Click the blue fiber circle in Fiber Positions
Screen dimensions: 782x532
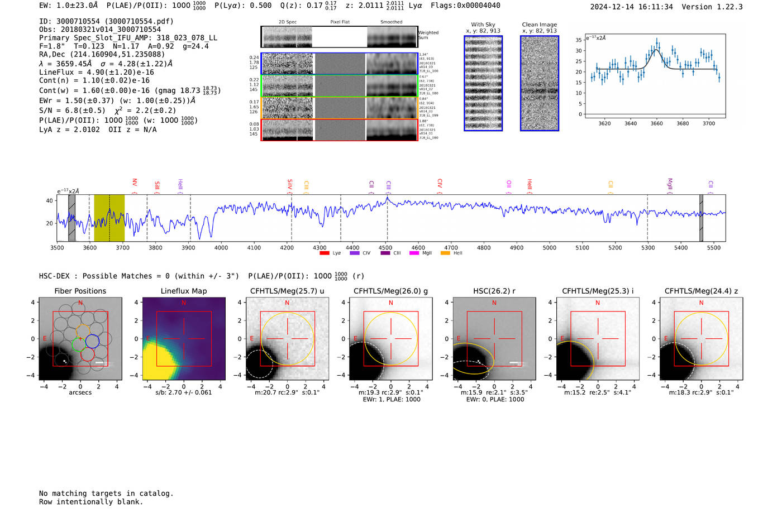pyautogui.click(x=93, y=341)
